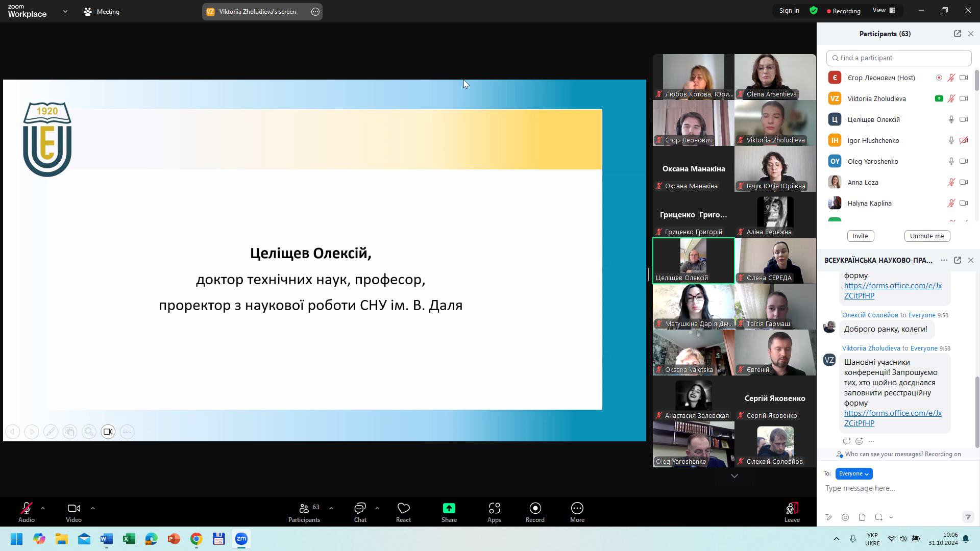Open the Chat button in toolbar
Screen dimensions: 980x551
[360, 512]
